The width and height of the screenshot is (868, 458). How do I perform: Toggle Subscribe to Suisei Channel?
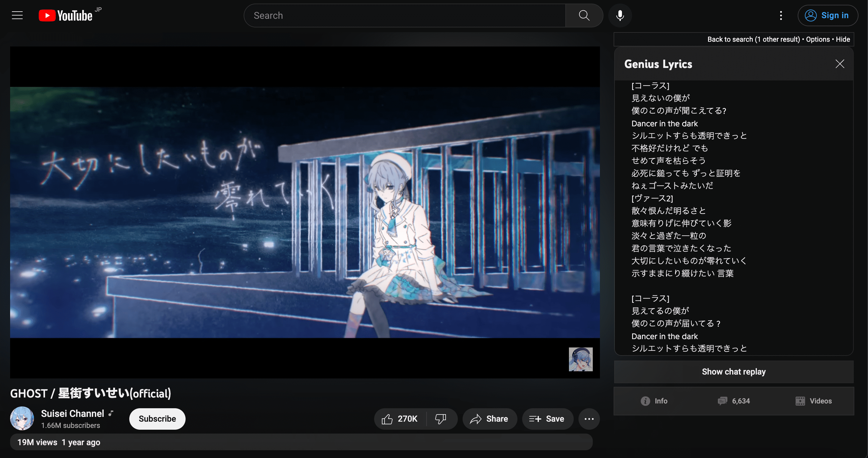coord(157,419)
